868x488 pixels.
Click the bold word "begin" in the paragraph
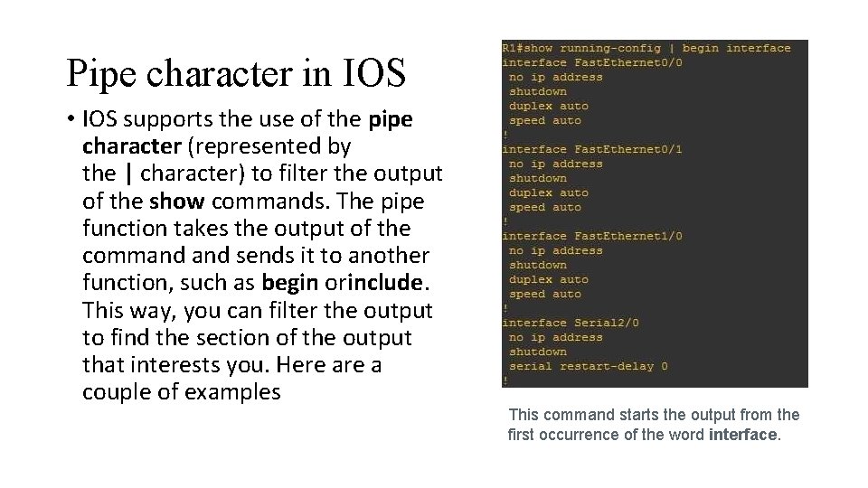(289, 283)
